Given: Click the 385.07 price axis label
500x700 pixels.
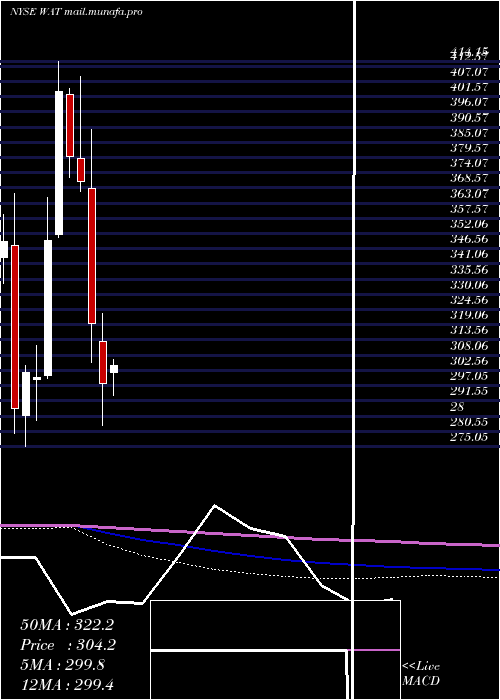Looking at the screenshot, I should coord(469,132).
